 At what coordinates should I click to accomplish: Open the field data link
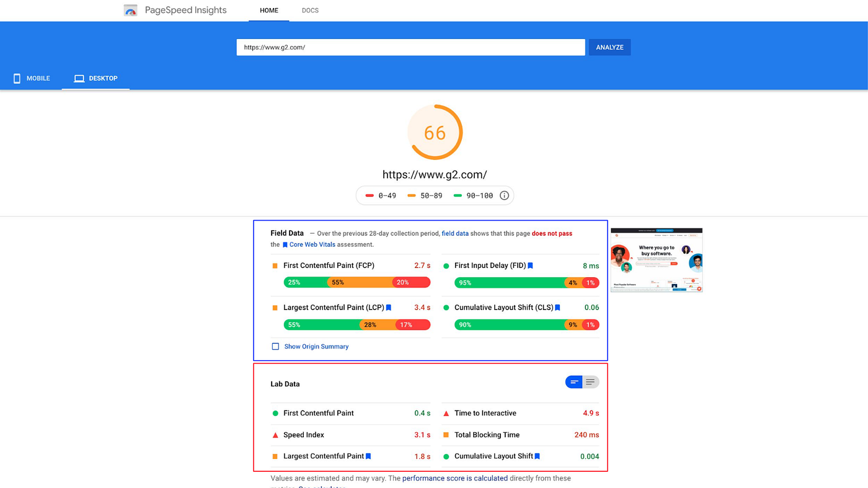pos(455,233)
